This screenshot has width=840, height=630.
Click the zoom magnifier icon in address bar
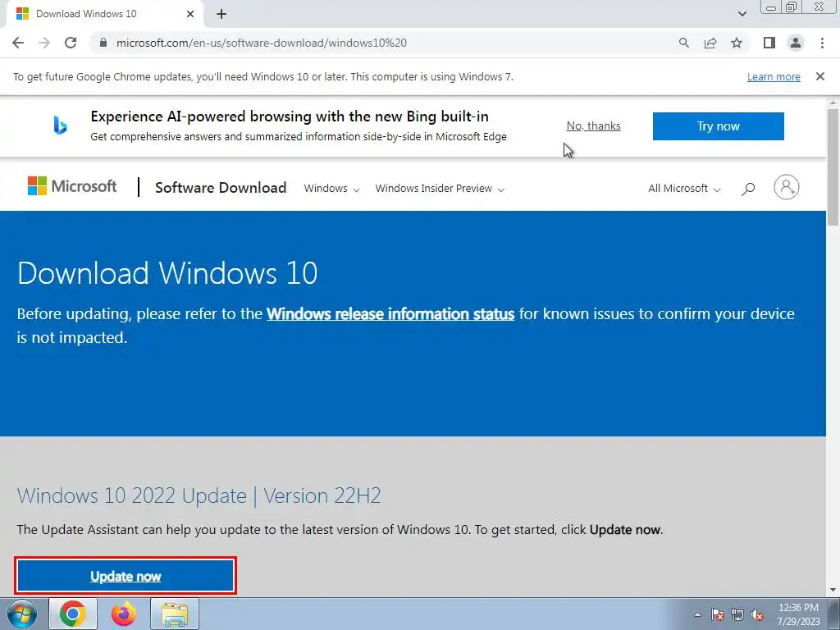pos(684,43)
